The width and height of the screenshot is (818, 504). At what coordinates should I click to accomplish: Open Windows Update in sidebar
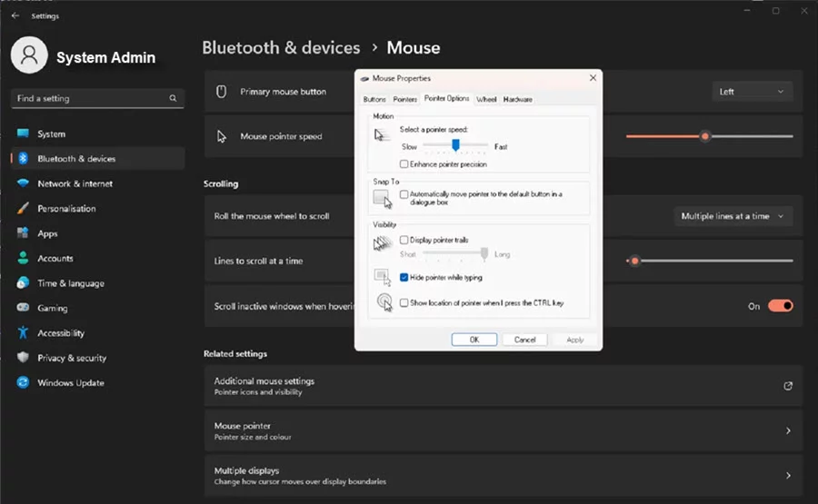coord(97,382)
